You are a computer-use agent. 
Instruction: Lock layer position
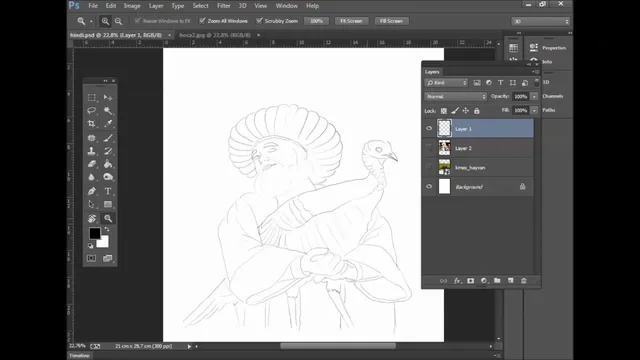[x=466, y=111]
